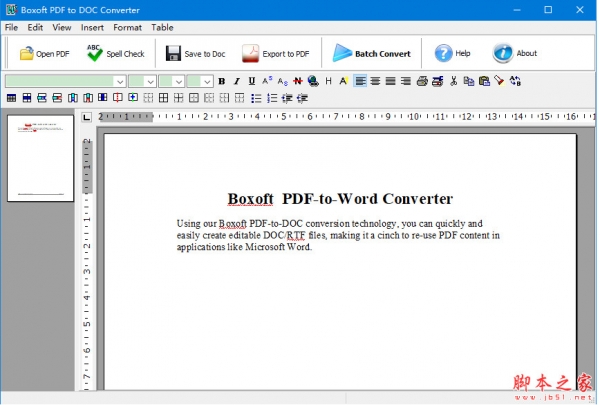600x405 pixels.
Task: Copy selection with the copy icon
Action: coord(469,81)
